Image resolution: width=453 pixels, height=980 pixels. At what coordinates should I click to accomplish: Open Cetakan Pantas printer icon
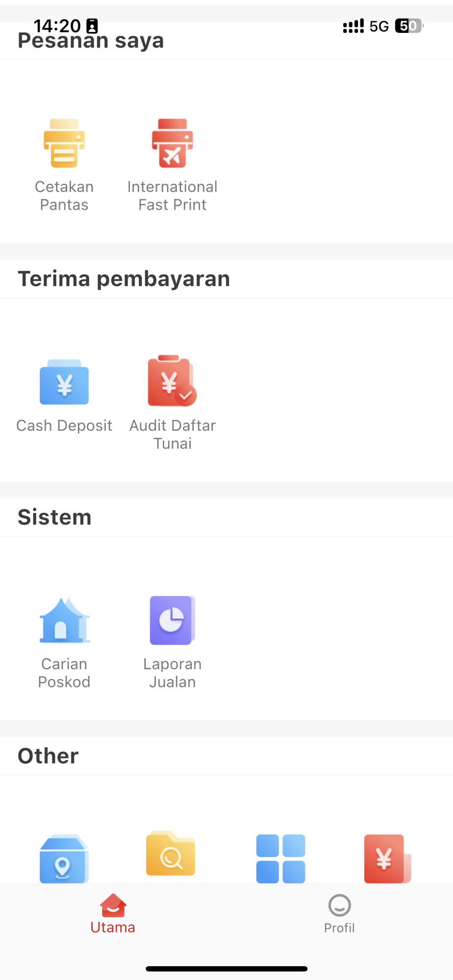pos(64,143)
